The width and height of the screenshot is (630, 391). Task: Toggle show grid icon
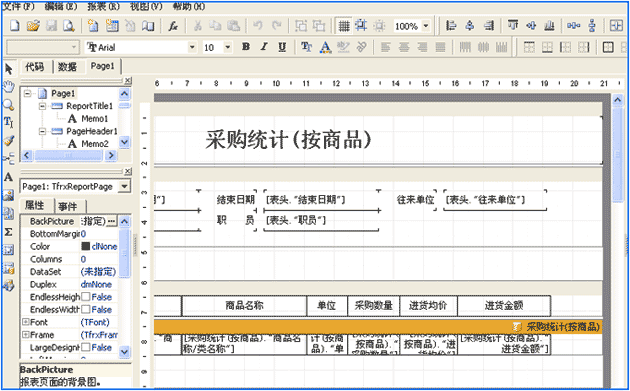pos(344,26)
